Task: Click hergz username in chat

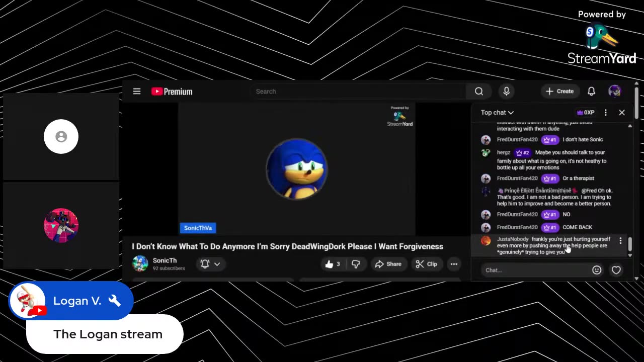Action: point(503,152)
